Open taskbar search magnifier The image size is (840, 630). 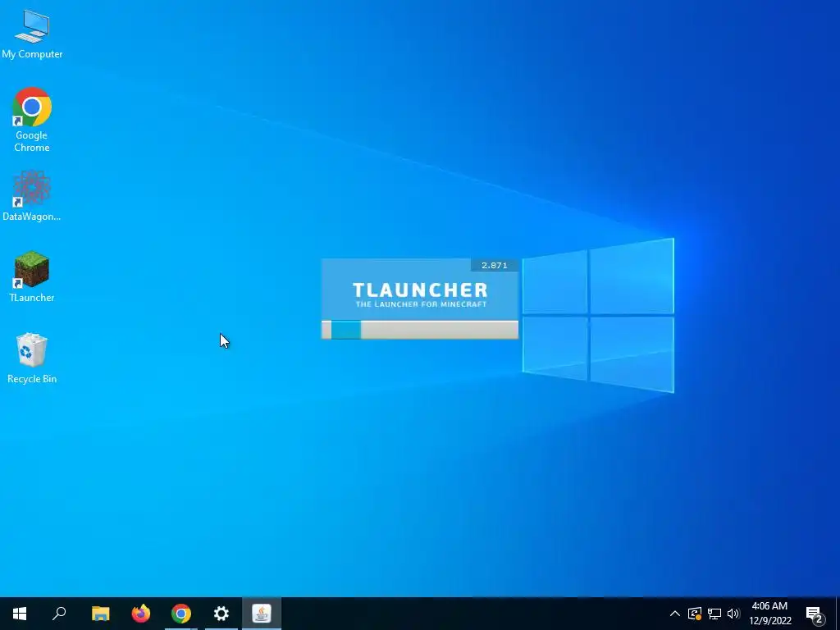pyautogui.click(x=59, y=614)
